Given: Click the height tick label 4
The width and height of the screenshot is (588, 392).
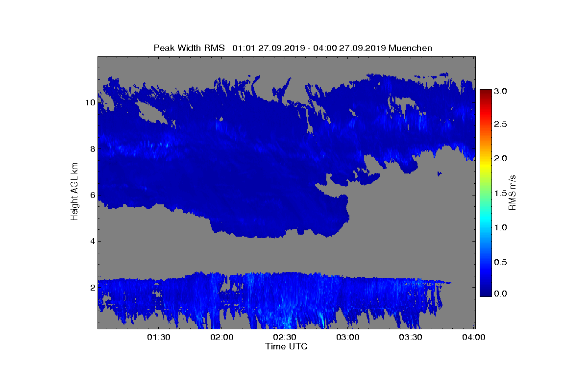Looking at the screenshot, I should (x=92, y=241).
